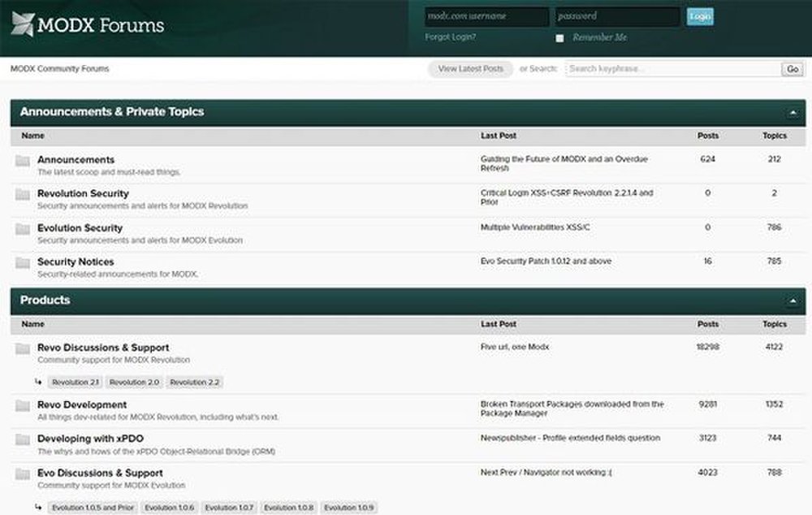Open last post 'Newspublisher - Profile extended fields question'
The height and width of the screenshot is (515, 812).
point(570,438)
